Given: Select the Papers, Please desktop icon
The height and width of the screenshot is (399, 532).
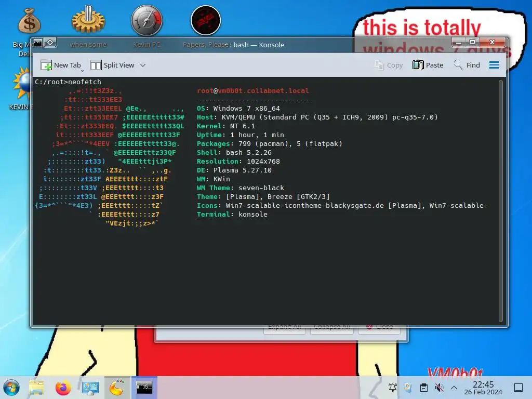Looking at the screenshot, I should click(206, 20).
